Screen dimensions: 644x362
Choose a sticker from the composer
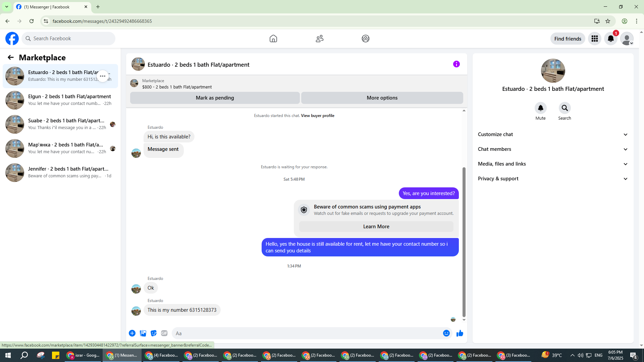[x=154, y=333]
